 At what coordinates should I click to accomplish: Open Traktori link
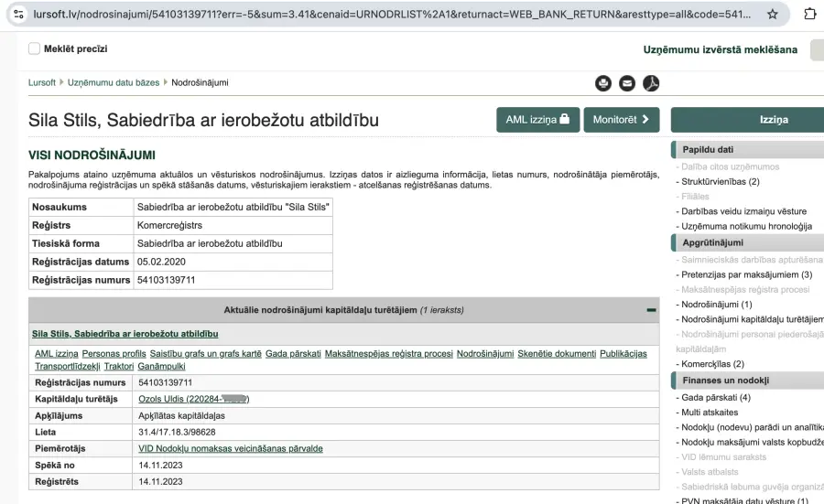coord(119,367)
